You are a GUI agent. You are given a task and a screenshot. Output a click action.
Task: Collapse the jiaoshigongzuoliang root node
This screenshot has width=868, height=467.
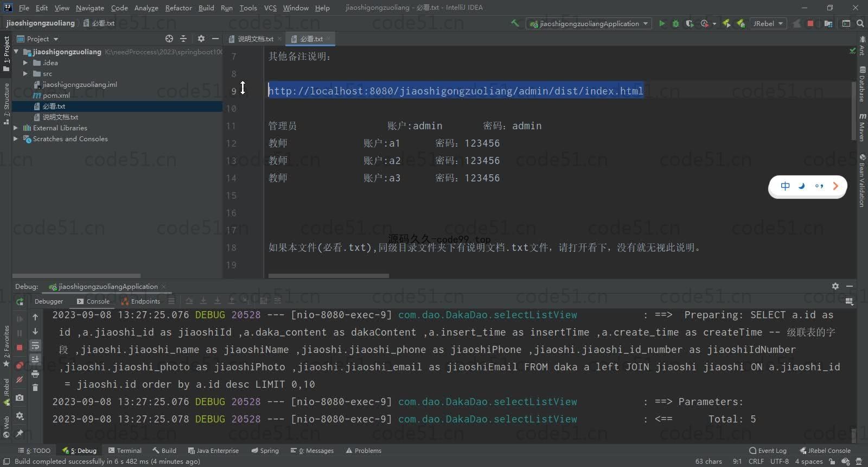[x=16, y=52]
